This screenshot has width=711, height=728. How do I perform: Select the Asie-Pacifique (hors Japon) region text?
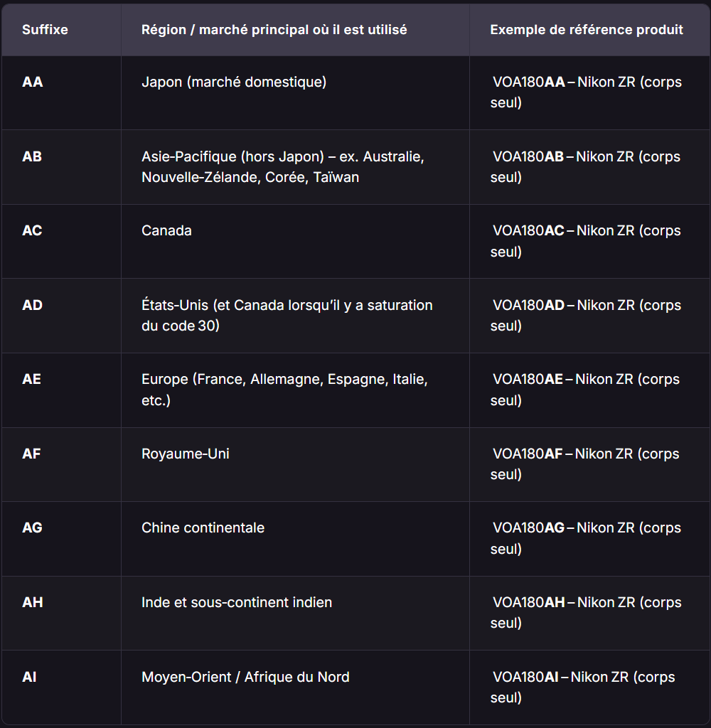coord(282,166)
